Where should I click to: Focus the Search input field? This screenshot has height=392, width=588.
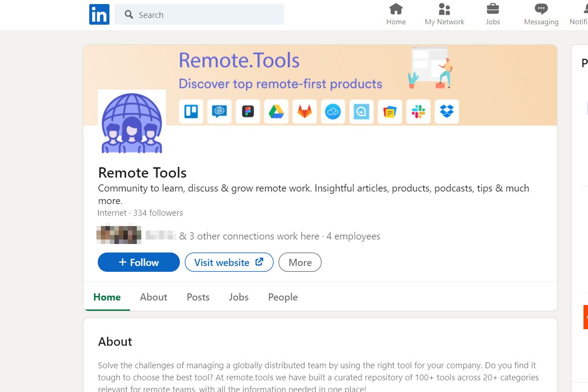(x=199, y=15)
